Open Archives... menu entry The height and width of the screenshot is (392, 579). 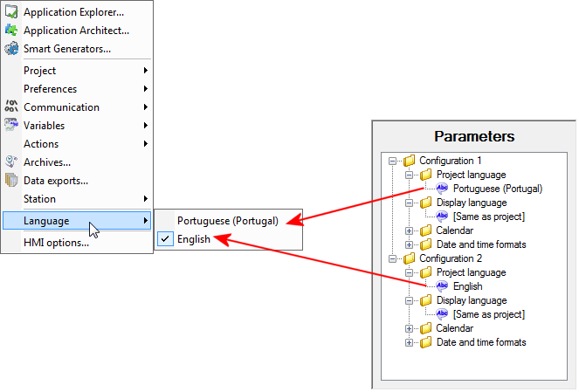pos(77,162)
